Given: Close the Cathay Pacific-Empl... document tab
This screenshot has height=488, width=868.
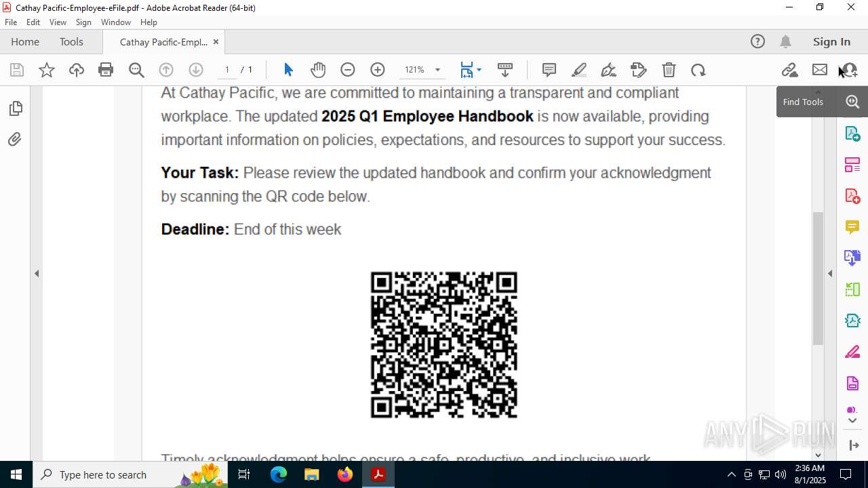Looking at the screenshot, I should pyautogui.click(x=216, y=41).
